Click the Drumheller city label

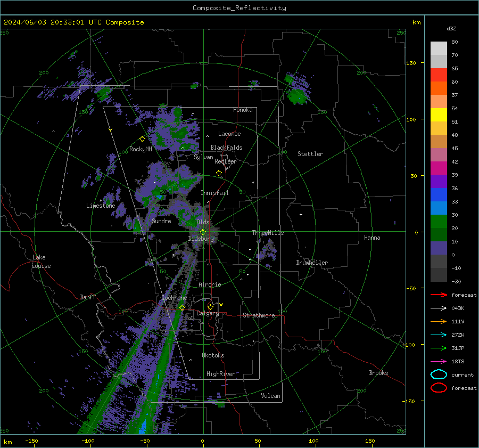click(x=312, y=263)
